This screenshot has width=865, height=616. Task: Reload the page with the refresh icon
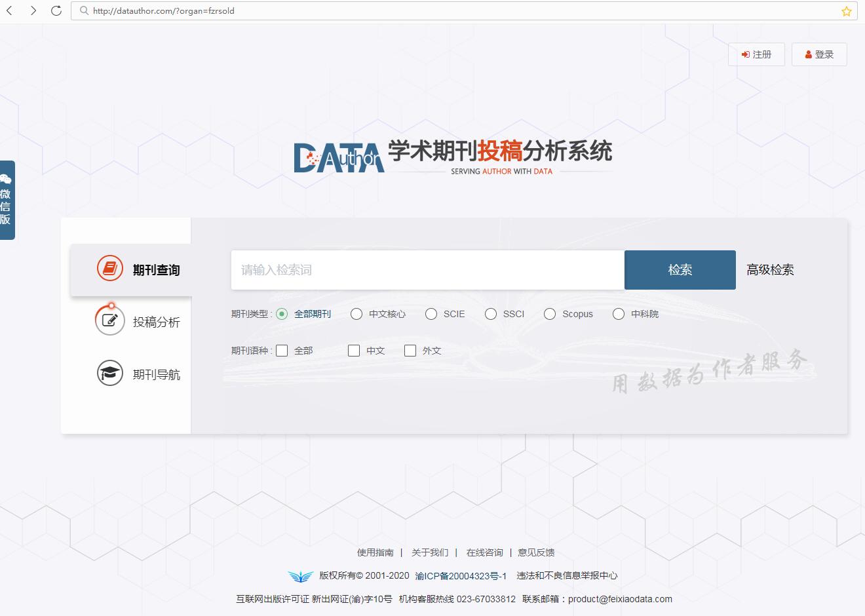[x=56, y=10]
